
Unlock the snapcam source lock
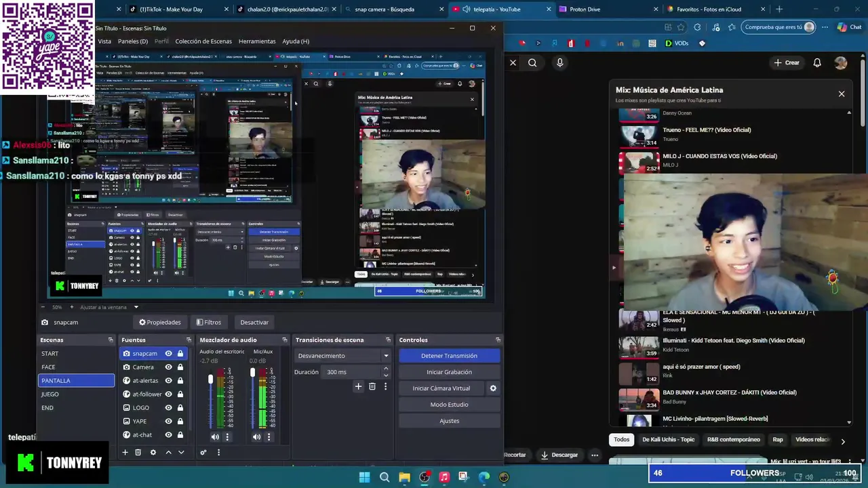[x=180, y=353]
